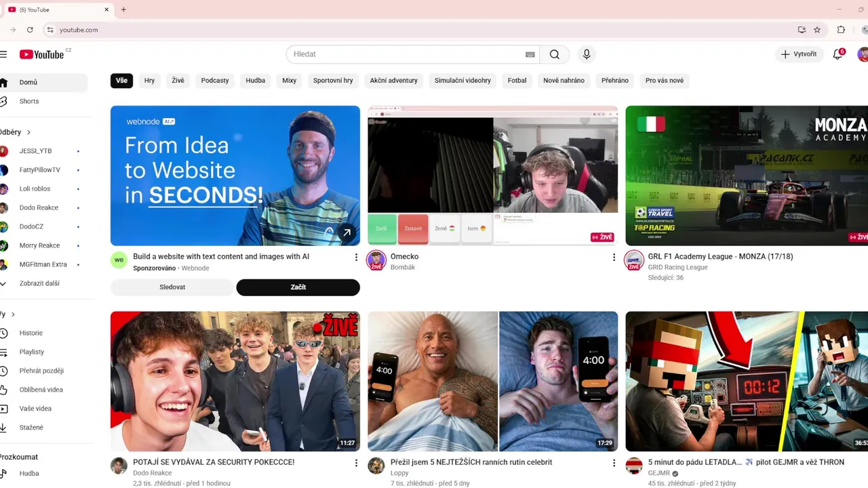This screenshot has height=488, width=868.
Task: Open the Monza Academy live thumbnail
Action: coord(747,176)
